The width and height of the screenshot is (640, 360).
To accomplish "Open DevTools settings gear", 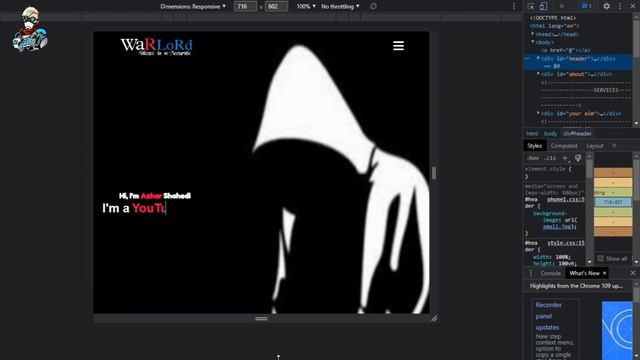I will 607,6.
